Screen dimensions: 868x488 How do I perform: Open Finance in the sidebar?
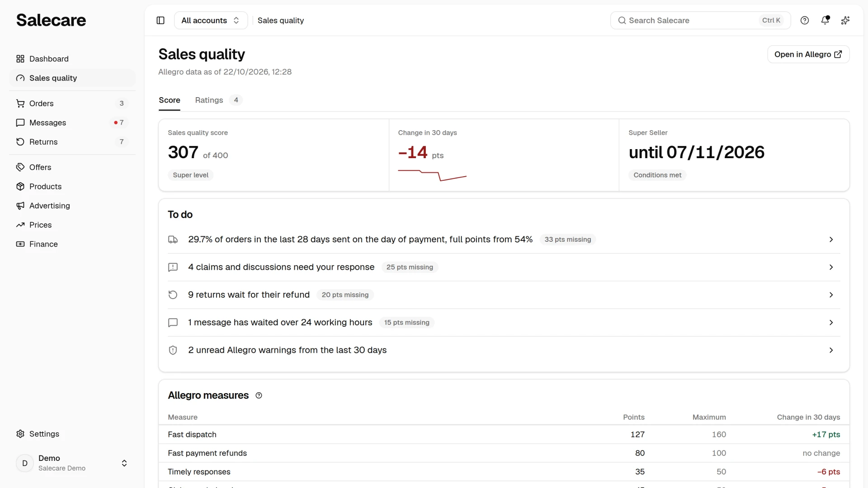coord(72,244)
